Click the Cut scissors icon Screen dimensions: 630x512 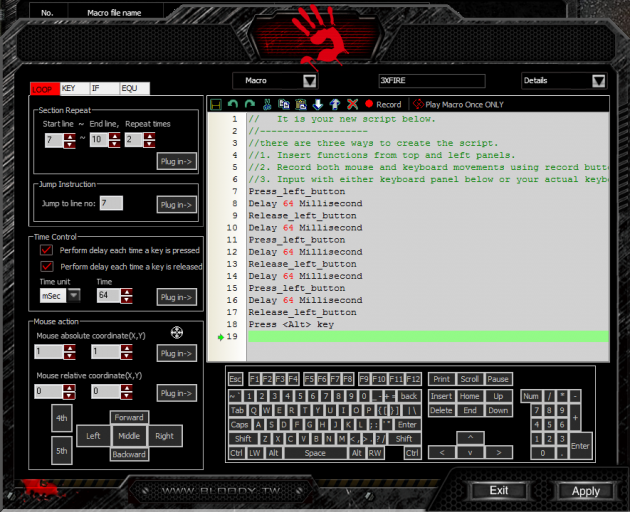pos(267,104)
